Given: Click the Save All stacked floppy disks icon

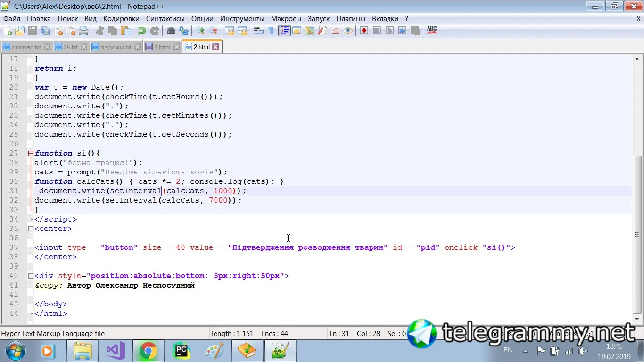Looking at the screenshot, I should pos(45,31).
